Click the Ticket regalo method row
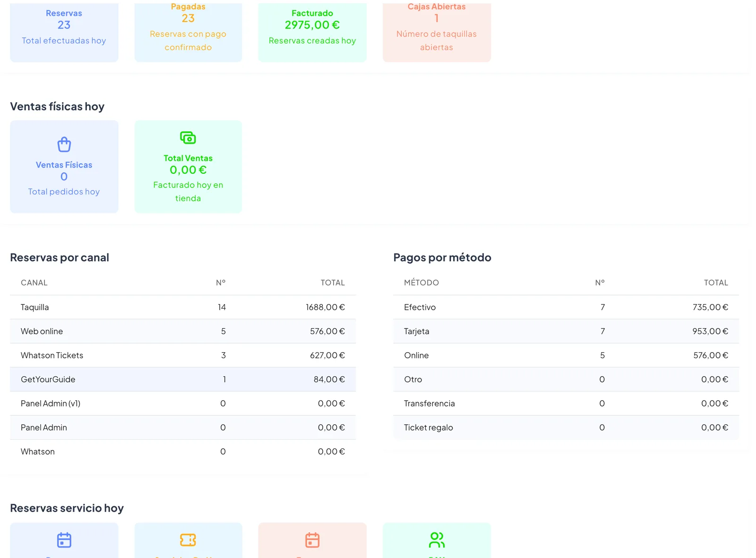 coord(566,428)
